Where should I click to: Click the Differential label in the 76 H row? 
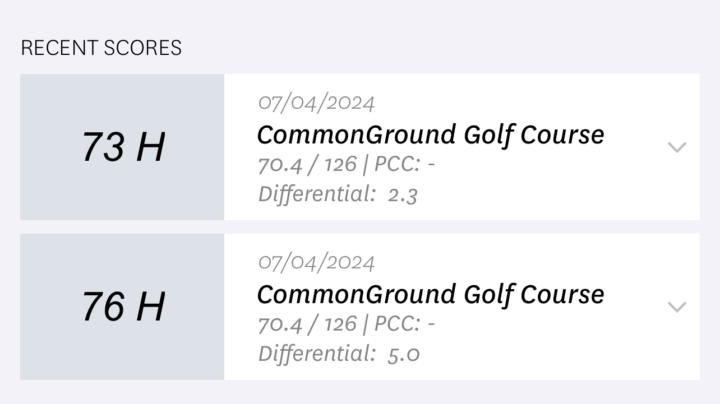coord(315,354)
